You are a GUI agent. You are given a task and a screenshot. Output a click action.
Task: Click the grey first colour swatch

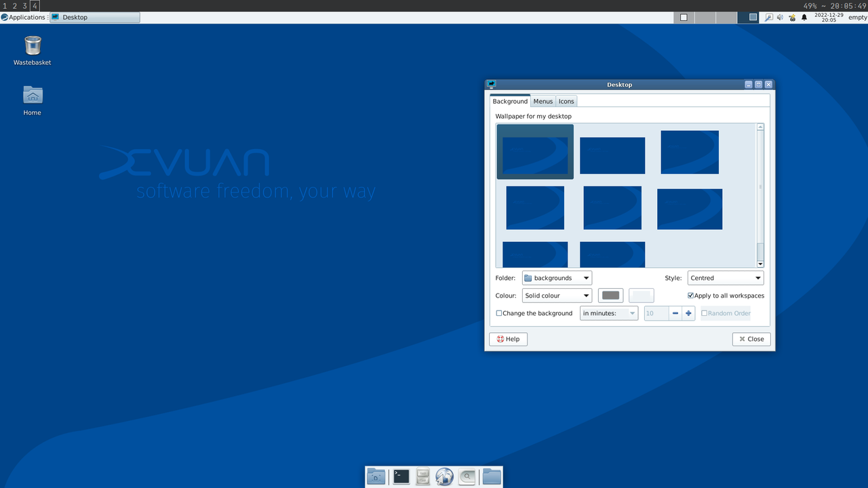(610, 296)
